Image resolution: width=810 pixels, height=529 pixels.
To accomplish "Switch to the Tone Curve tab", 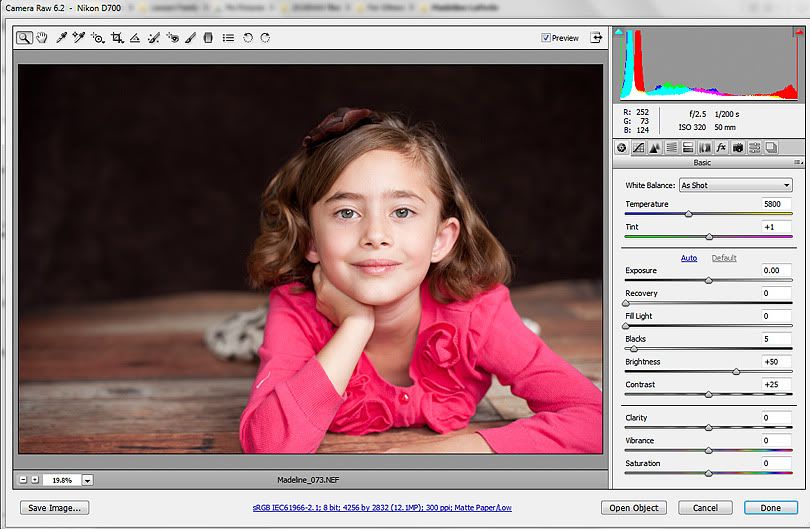I will click(638, 148).
